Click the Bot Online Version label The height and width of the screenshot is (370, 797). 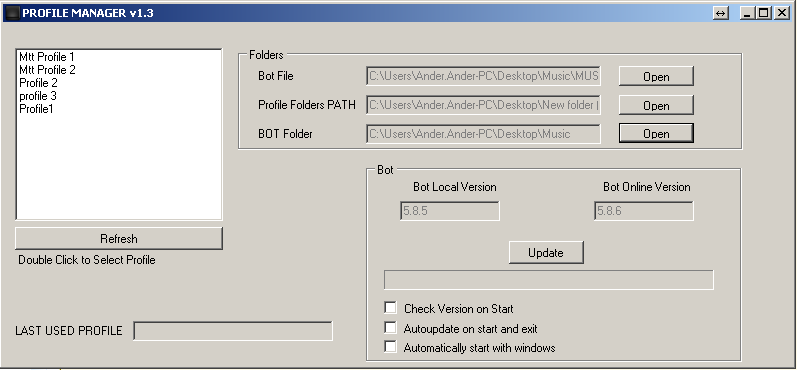coord(647,187)
